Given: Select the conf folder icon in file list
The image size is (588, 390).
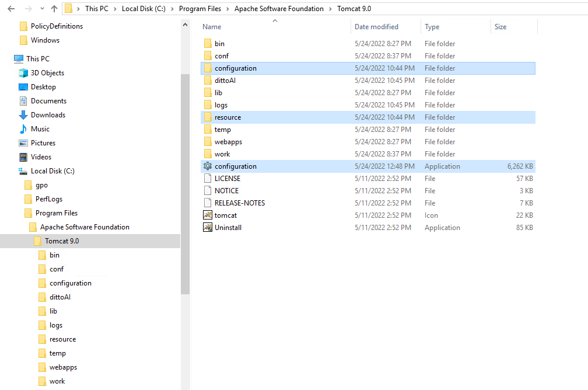Looking at the screenshot, I should (x=208, y=56).
